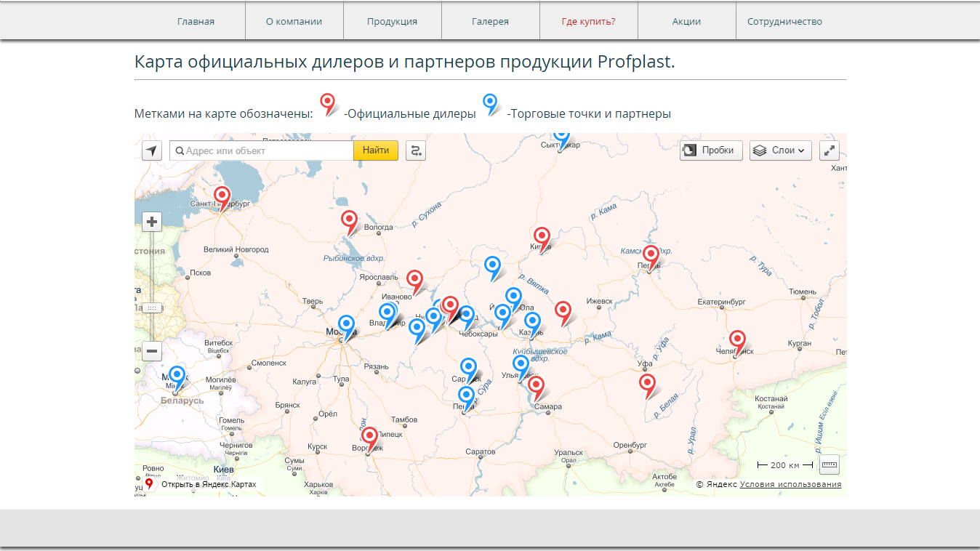Viewport: 980px width, 551px height.
Task: Click the Официальные дилеры legend text
Action: [x=409, y=113]
